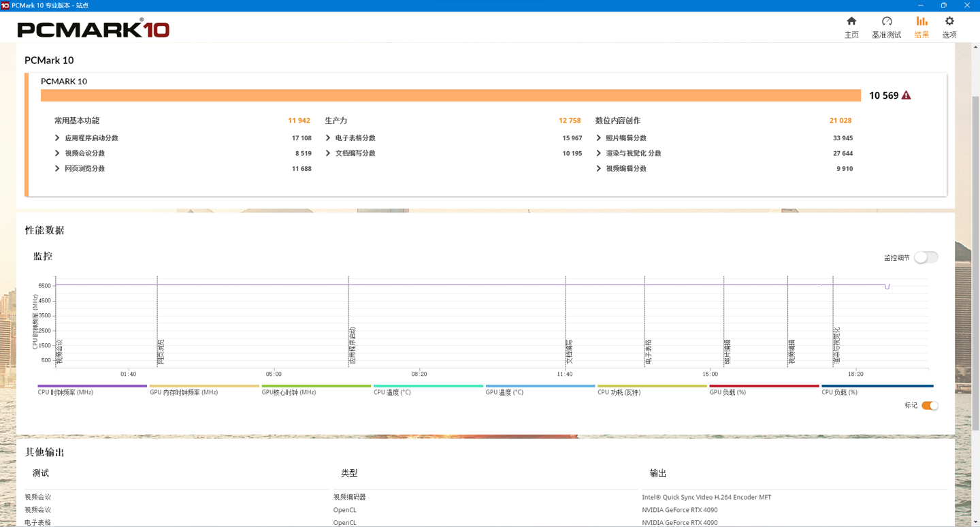Viewport: 980px width, 527px height.
Task: Click the value 33 945
Action: (843, 138)
